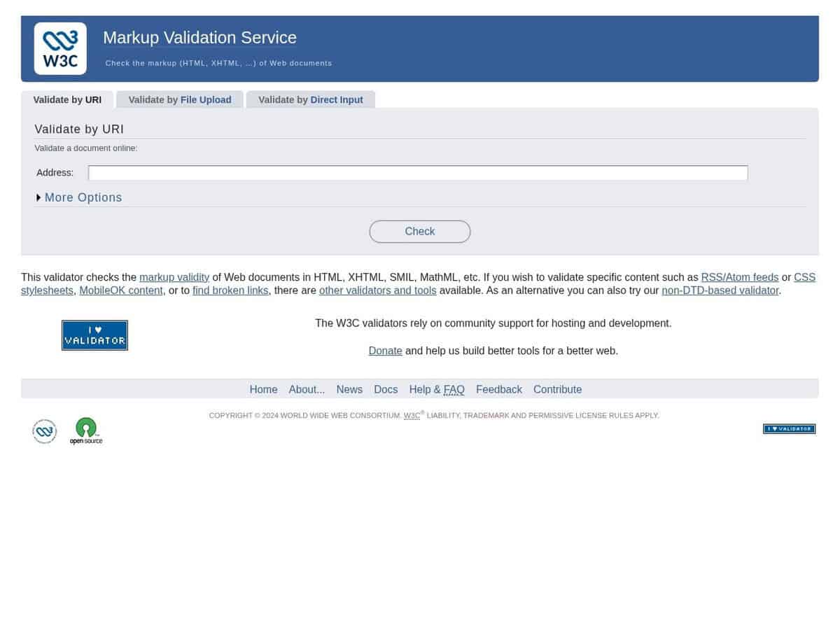The image size is (840, 630).
Task: Switch to the Validate by File Upload tab
Action: [180, 100]
